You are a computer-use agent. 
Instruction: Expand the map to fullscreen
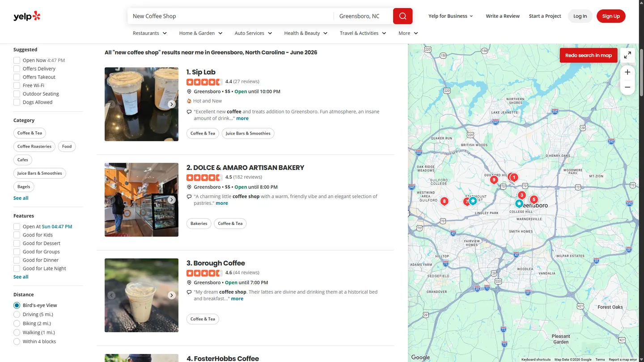[x=627, y=55]
